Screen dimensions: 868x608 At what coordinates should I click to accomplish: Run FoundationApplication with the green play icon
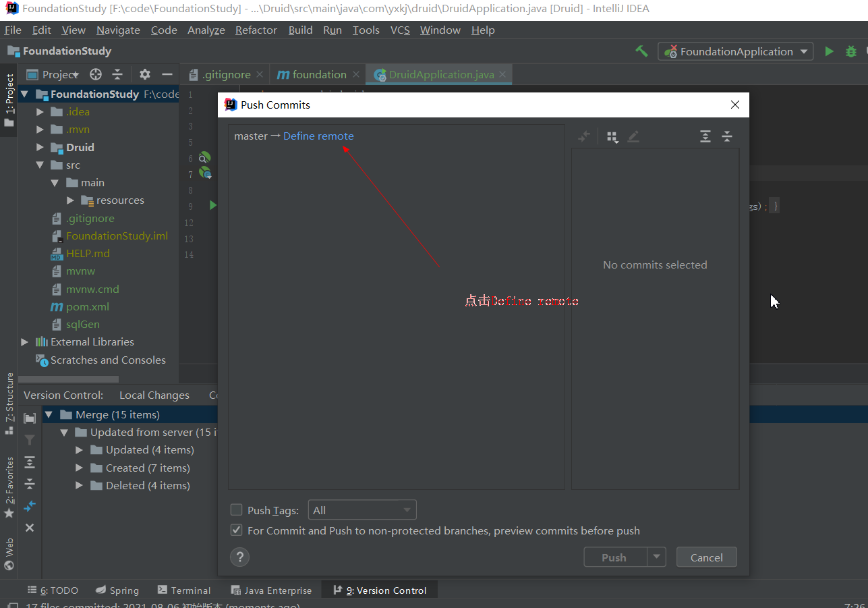[x=829, y=51]
